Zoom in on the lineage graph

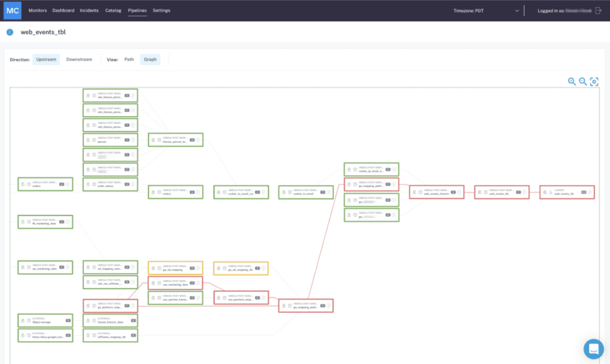(x=571, y=81)
